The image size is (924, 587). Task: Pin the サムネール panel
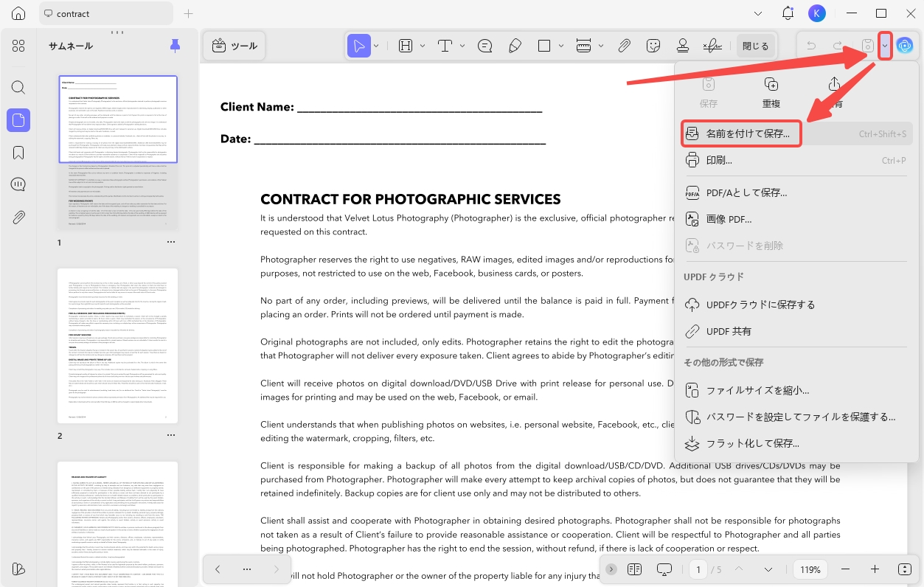pyautogui.click(x=175, y=46)
